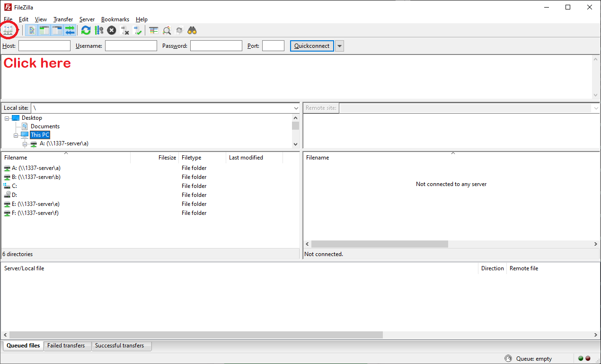Click the Password input field
Screen dimensions: 601x364
click(x=216, y=46)
